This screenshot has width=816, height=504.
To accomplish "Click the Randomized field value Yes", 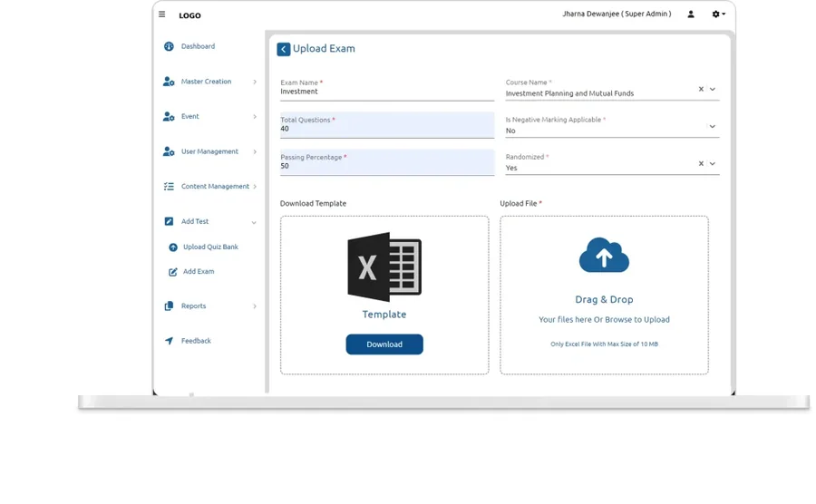I will tap(511, 168).
